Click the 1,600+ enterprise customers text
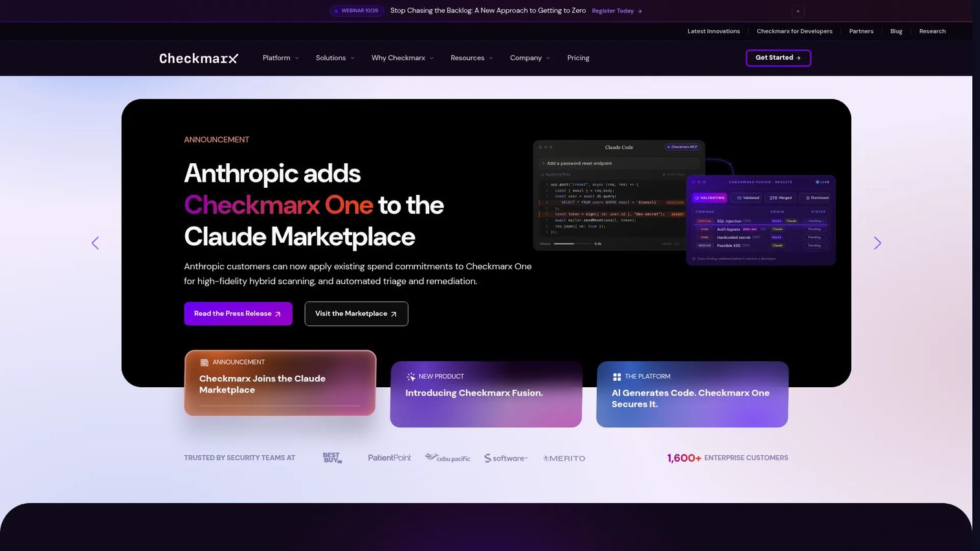This screenshot has width=980, height=551. pyautogui.click(x=728, y=458)
